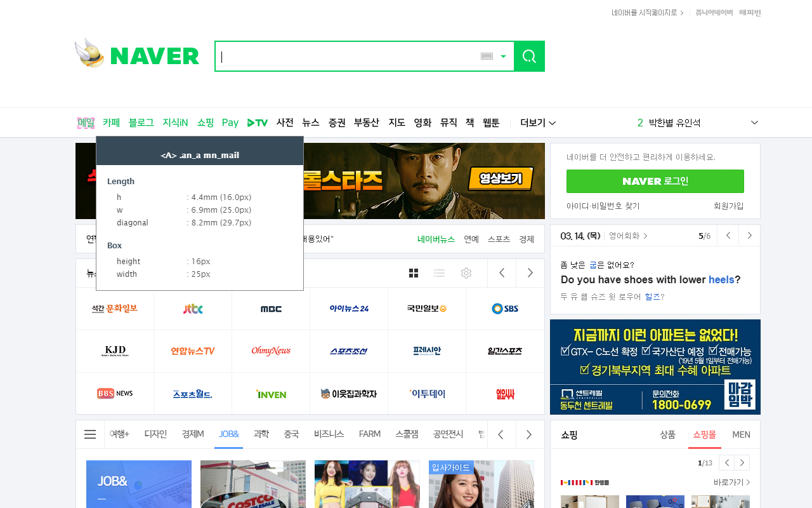Select the 비즈니스 topic tab
The height and width of the screenshot is (508, 812).
pyautogui.click(x=329, y=434)
